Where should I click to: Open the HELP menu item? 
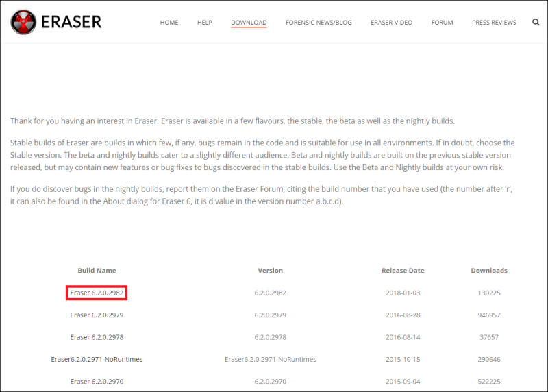click(x=204, y=23)
